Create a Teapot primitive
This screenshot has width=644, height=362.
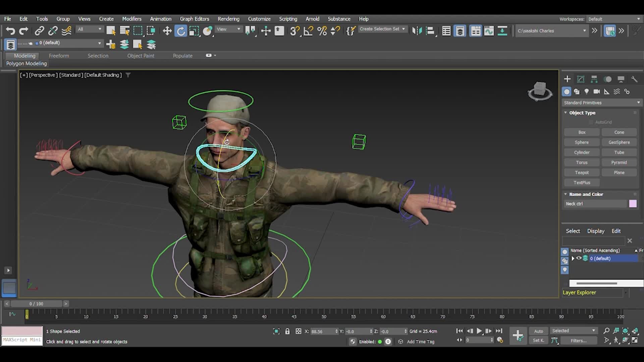tap(582, 172)
